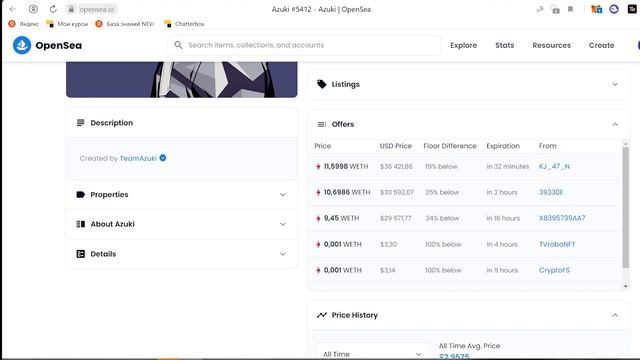Click the offers scrollbar up arrow
Viewport: 640px width, 360px height.
(626, 144)
